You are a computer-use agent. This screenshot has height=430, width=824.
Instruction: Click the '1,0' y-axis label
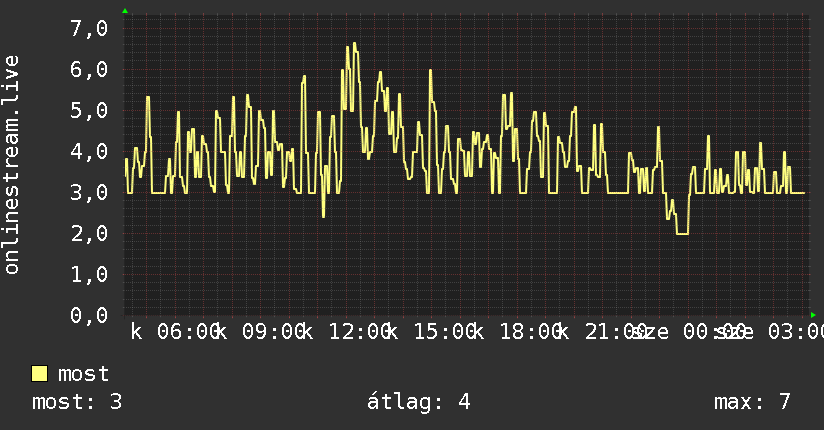point(89,274)
